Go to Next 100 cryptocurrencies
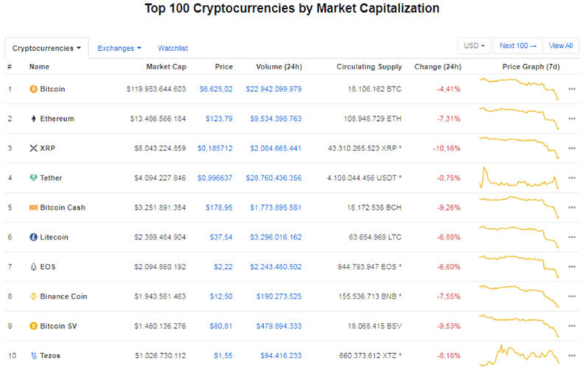The height and width of the screenshot is (370, 588). point(517,46)
